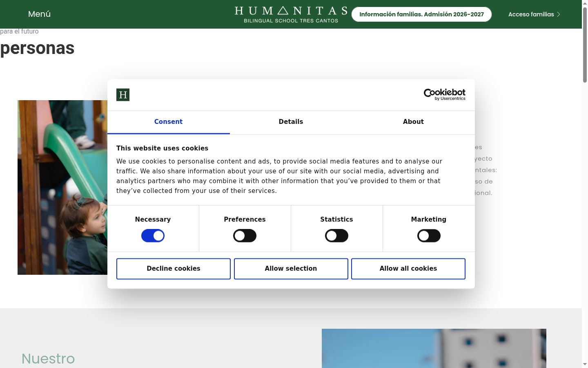Viewport: 588px width, 368px height.
Task: Click the green H logo in cookie dialog
Action: coord(123,95)
